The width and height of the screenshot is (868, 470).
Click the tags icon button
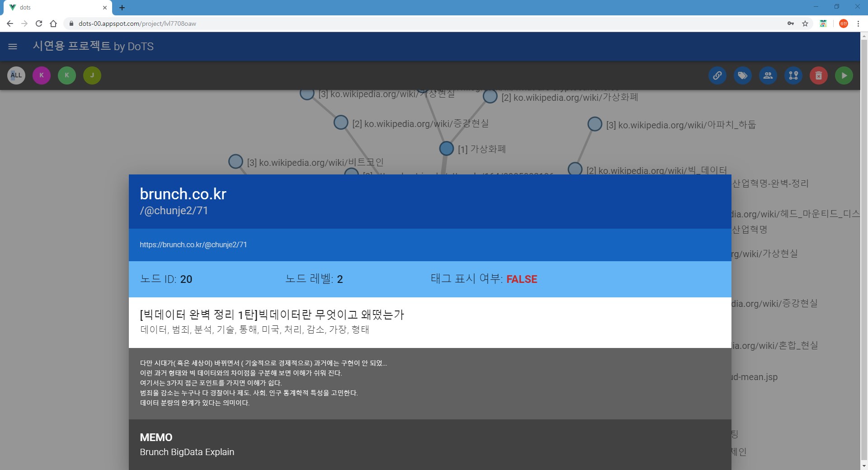(x=743, y=75)
